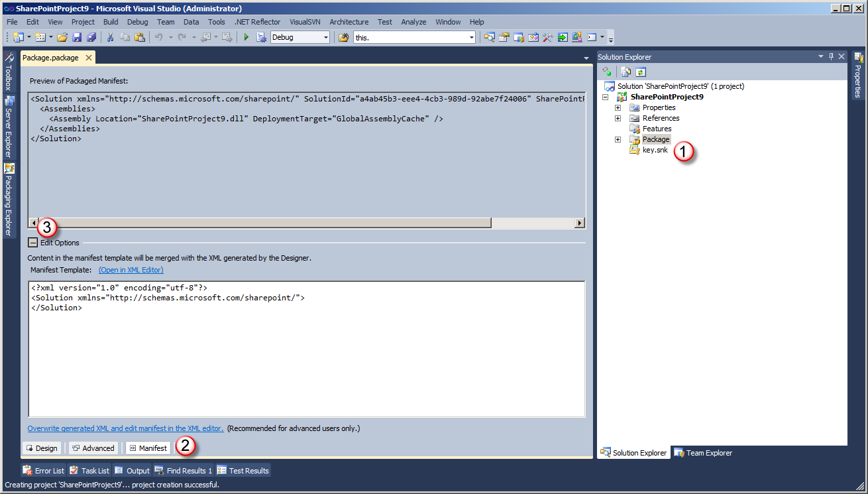This screenshot has height=494, width=868.
Task: Click the Redo arrow icon
Action: coord(182,37)
